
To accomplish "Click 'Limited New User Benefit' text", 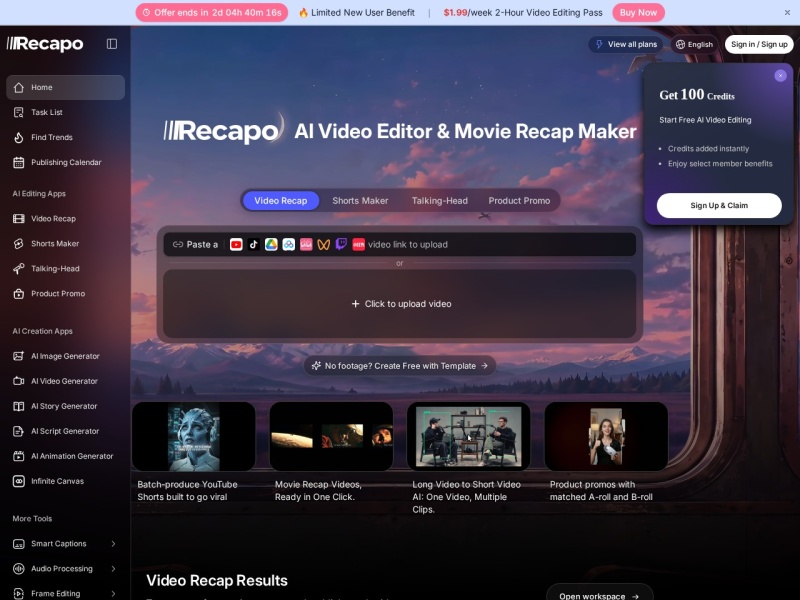I will pyautogui.click(x=363, y=13).
